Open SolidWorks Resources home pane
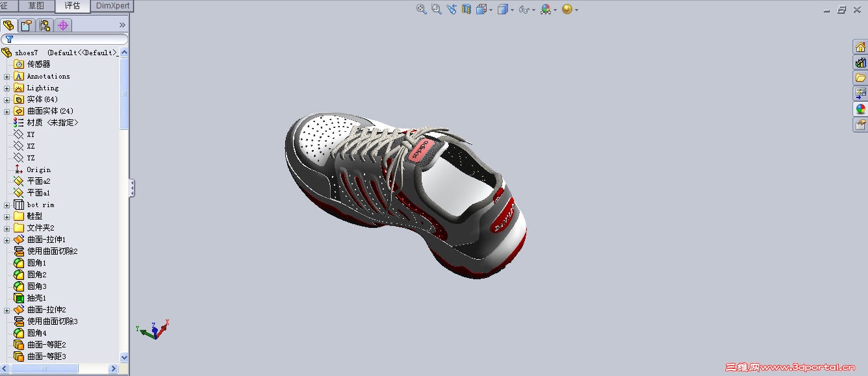This screenshot has width=868, height=376. [860, 47]
